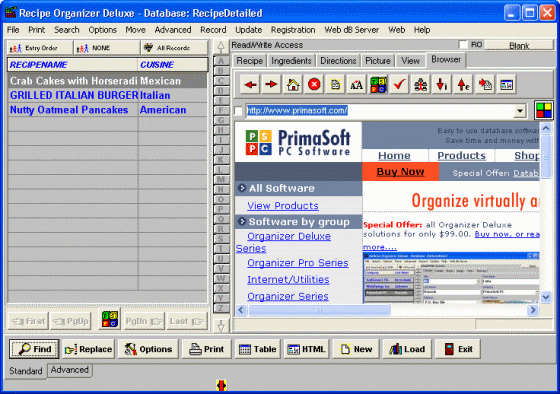The width and height of the screenshot is (560, 394).
Task: Click the PSPC icon between PgUp and PgDn
Action: [109, 319]
